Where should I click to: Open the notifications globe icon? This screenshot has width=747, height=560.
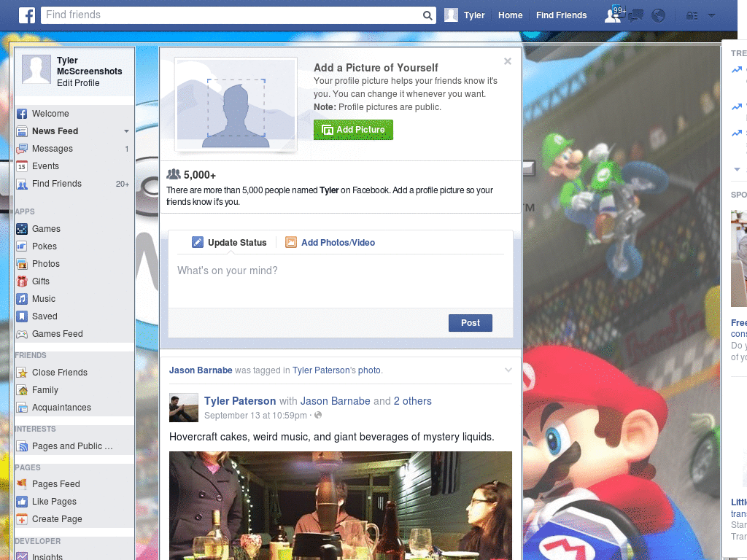pos(659,16)
